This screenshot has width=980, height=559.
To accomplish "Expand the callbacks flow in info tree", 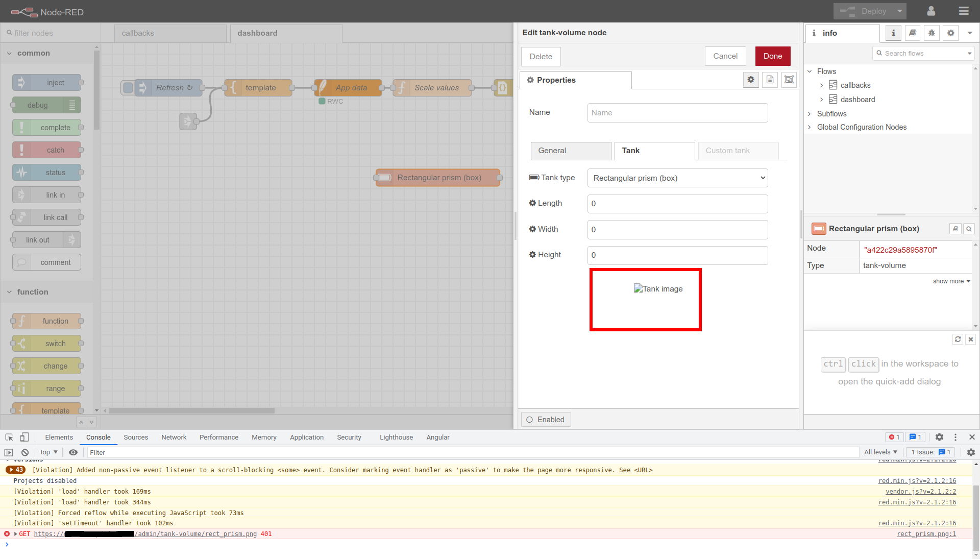I will [x=821, y=85].
